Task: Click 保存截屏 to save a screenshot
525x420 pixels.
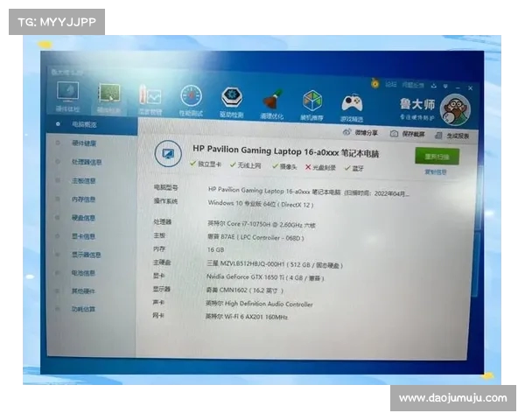Action: coord(407,134)
